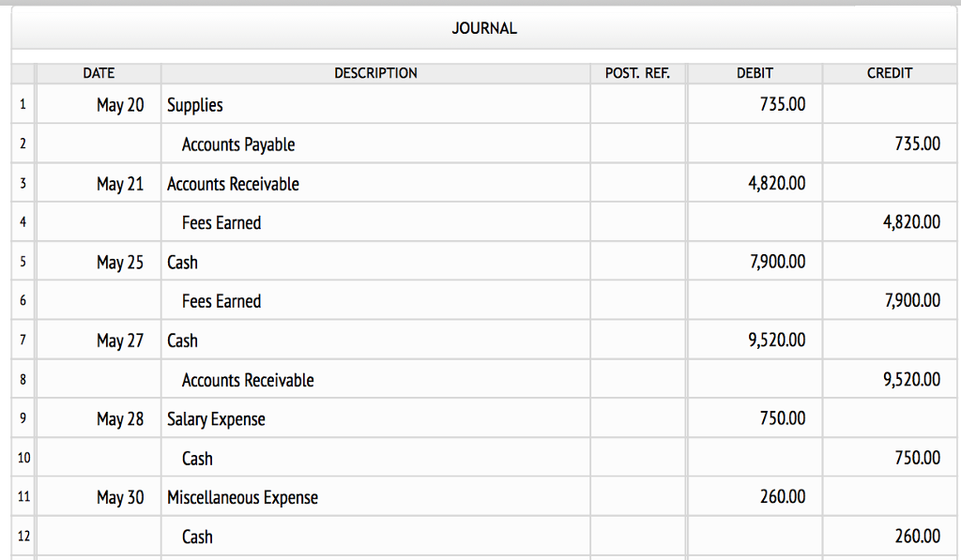The width and height of the screenshot is (961, 560).
Task: Click the 260.00 debit in row 11
Action: 755,497
